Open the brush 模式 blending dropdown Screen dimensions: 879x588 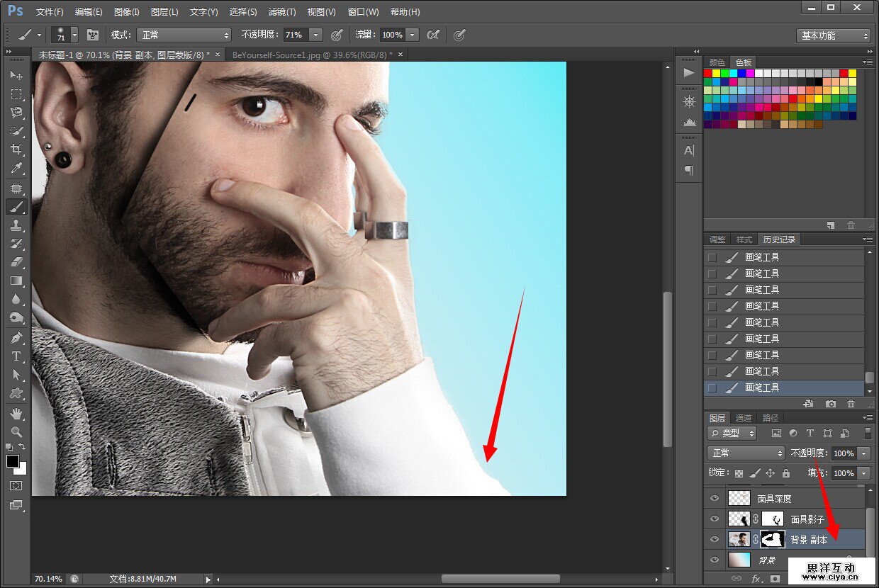coord(184,35)
